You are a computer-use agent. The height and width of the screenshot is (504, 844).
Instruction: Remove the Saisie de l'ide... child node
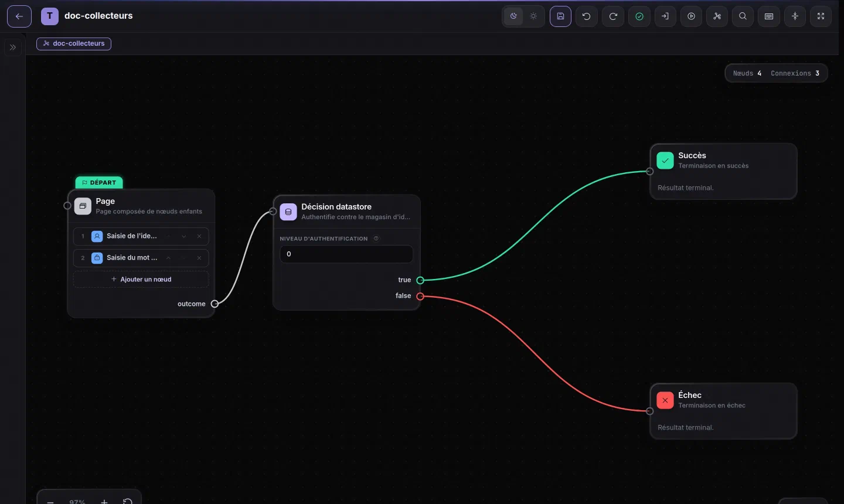pyautogui.click(x=199, y=236)
